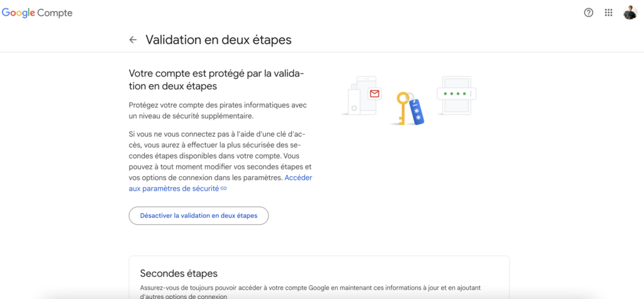Image resolution: width=644 pixels, height=299 pixels.
Task: Click the profile avatar picture
Action: (630, 13)
